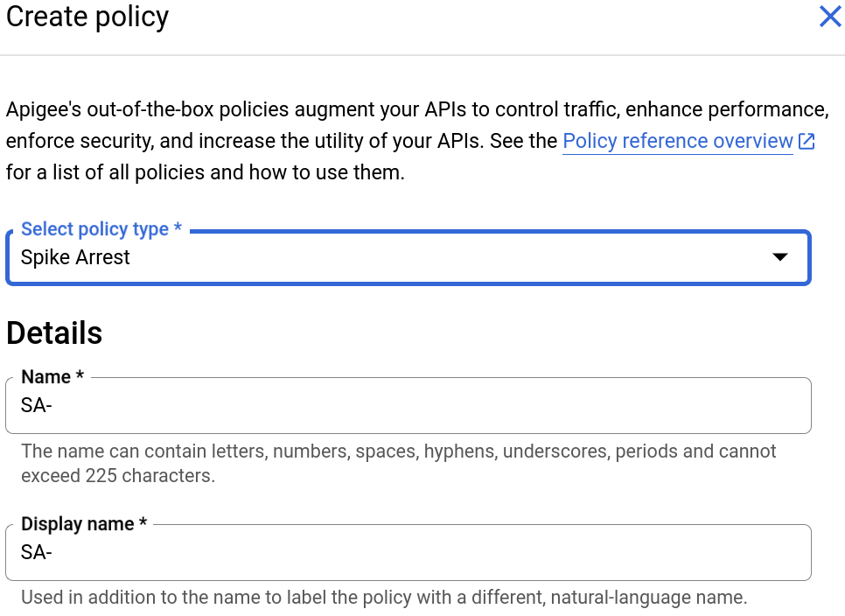845x616 pixels.
Task: Click the dropdown caret on Select policy type
Action: (x=779, y=257)
